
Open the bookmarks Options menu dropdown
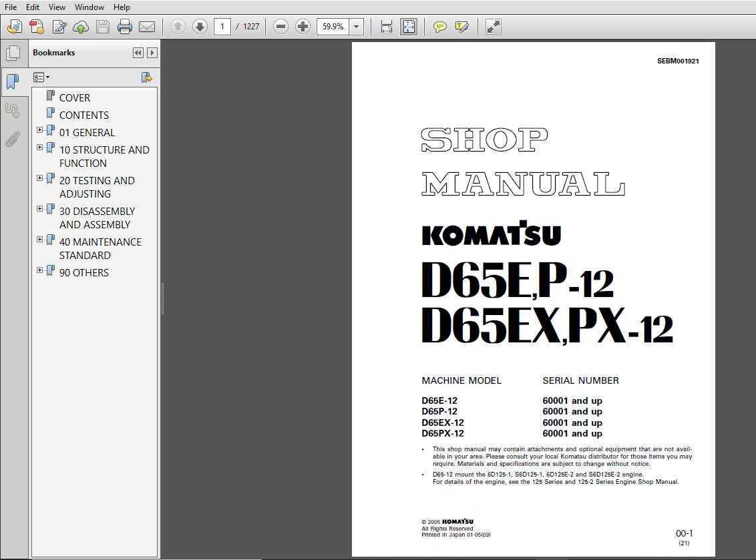[x=41, y=77]
